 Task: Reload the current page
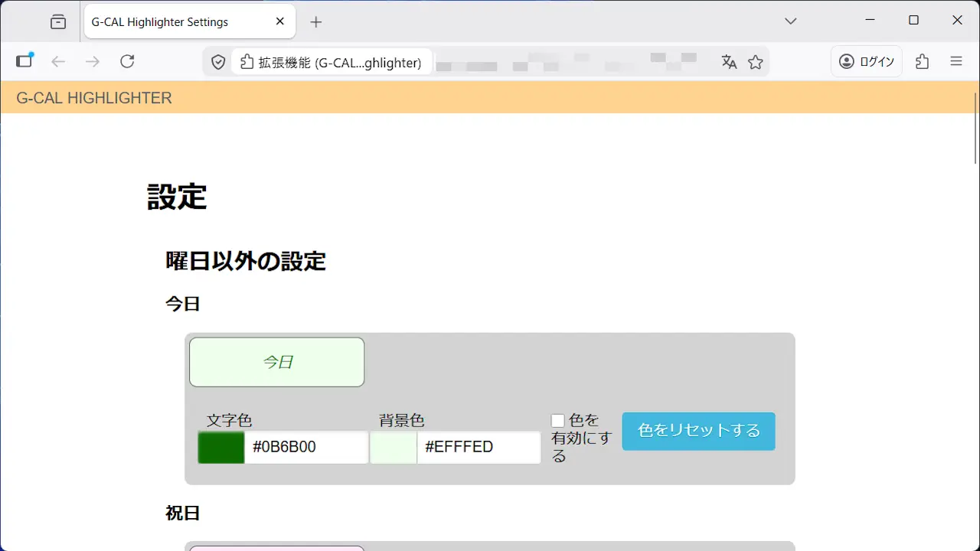[x=127, y=62]
